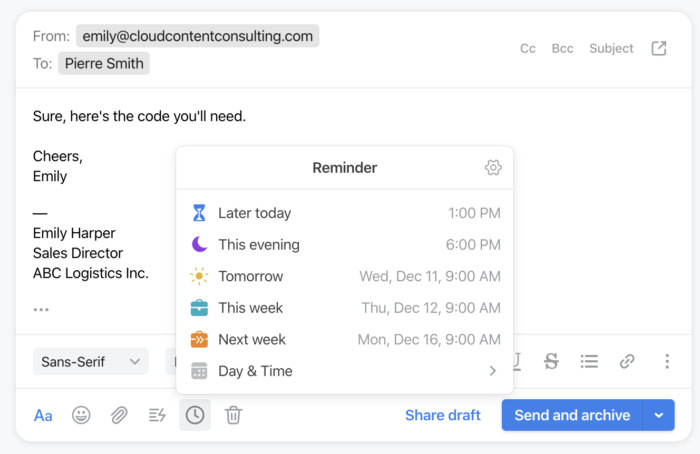Insert a hyperlink with the link icon
Image resolution: width=700 pixels, height=454 pixels.
[627, 361]
